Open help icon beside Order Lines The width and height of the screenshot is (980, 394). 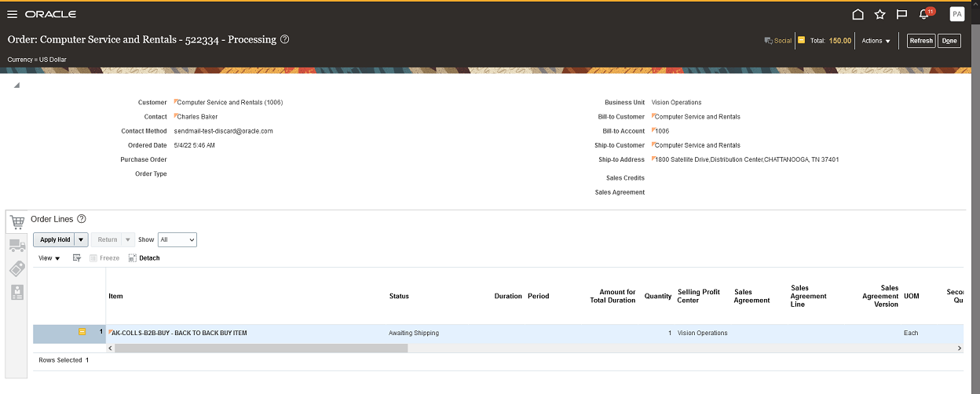click(81, 219)
